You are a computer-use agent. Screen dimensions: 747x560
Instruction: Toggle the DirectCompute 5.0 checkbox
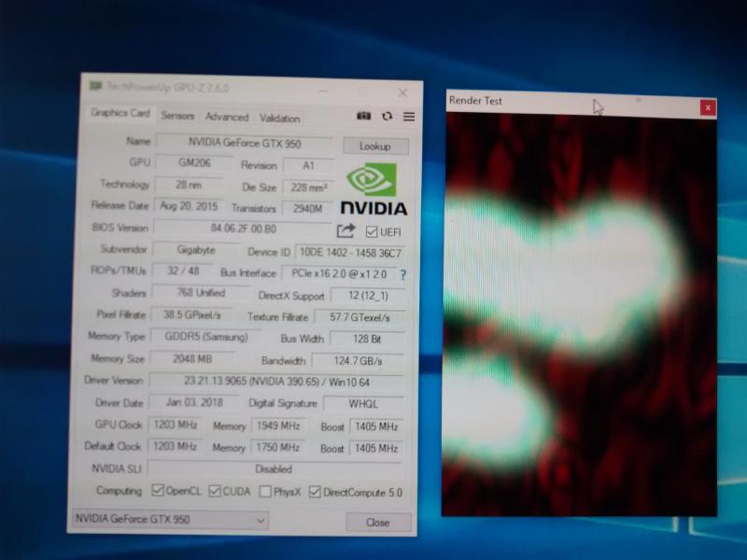coord(315,492)
